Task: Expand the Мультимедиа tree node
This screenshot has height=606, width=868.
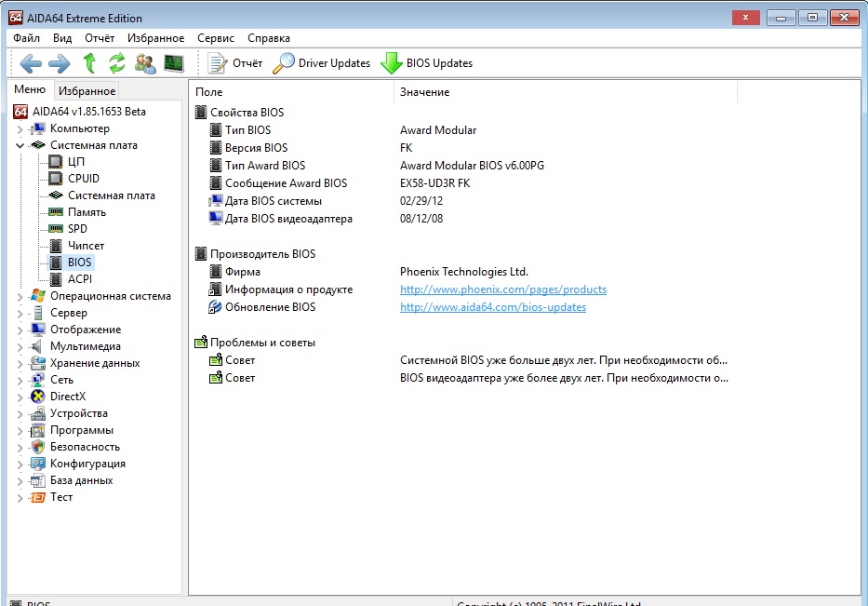Action: click(x=20, y=347)
